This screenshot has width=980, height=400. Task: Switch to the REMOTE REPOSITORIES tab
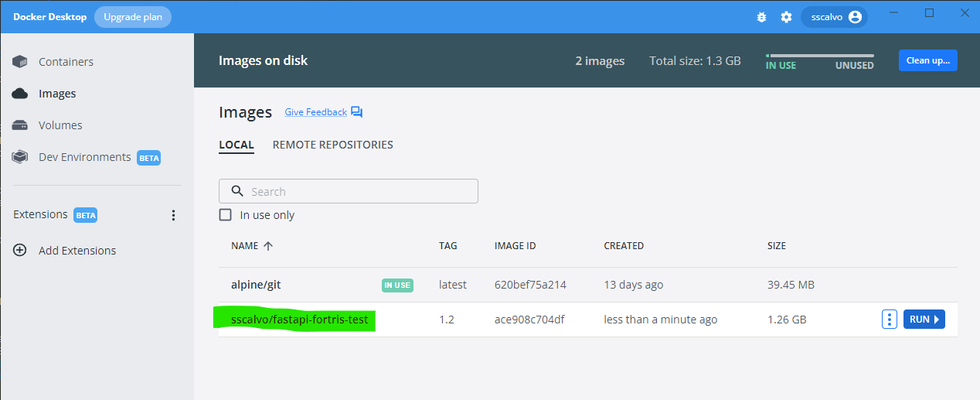[333, 145]
